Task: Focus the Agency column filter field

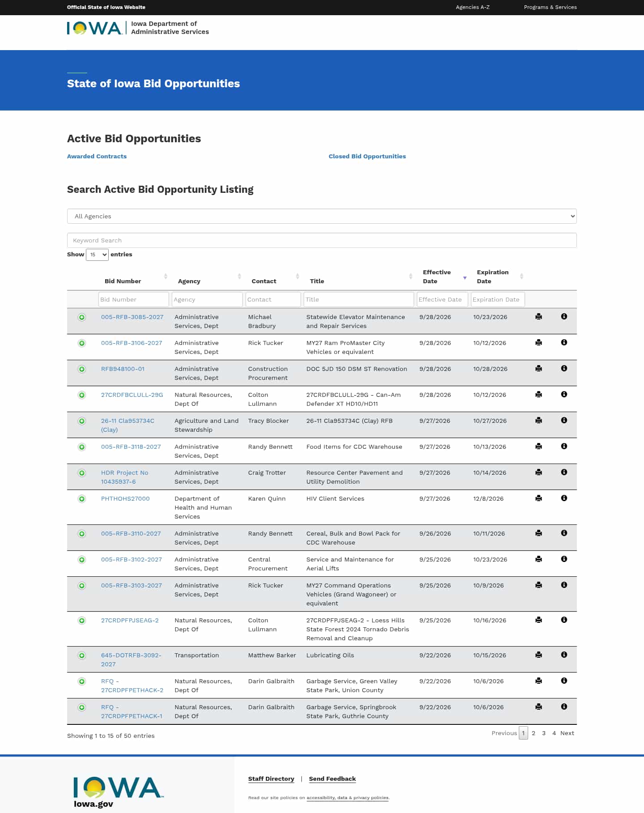Action: coord(207,299)
